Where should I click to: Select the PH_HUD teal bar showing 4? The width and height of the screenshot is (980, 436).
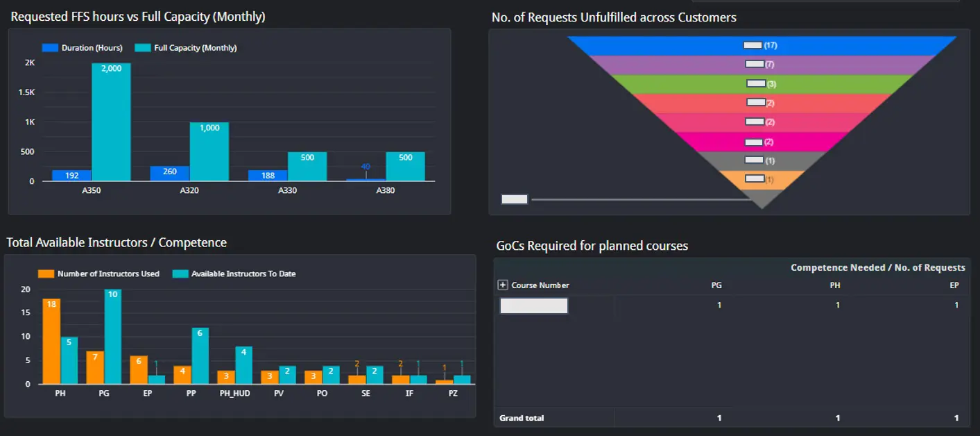point(243,367)
